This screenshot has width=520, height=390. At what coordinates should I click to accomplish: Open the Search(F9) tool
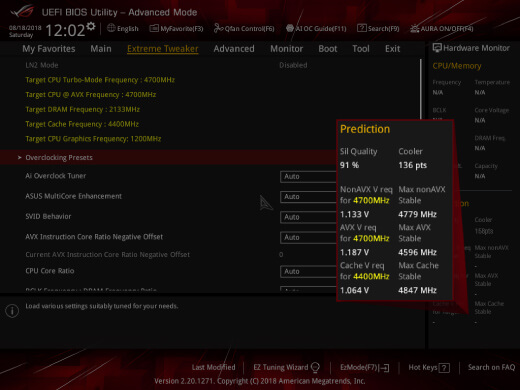378,29
